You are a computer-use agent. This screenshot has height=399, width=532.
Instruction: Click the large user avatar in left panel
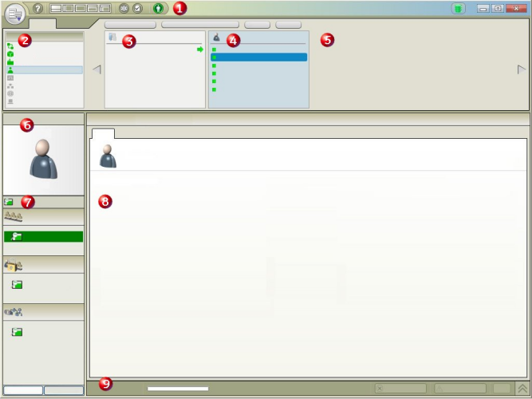point(43,159)
